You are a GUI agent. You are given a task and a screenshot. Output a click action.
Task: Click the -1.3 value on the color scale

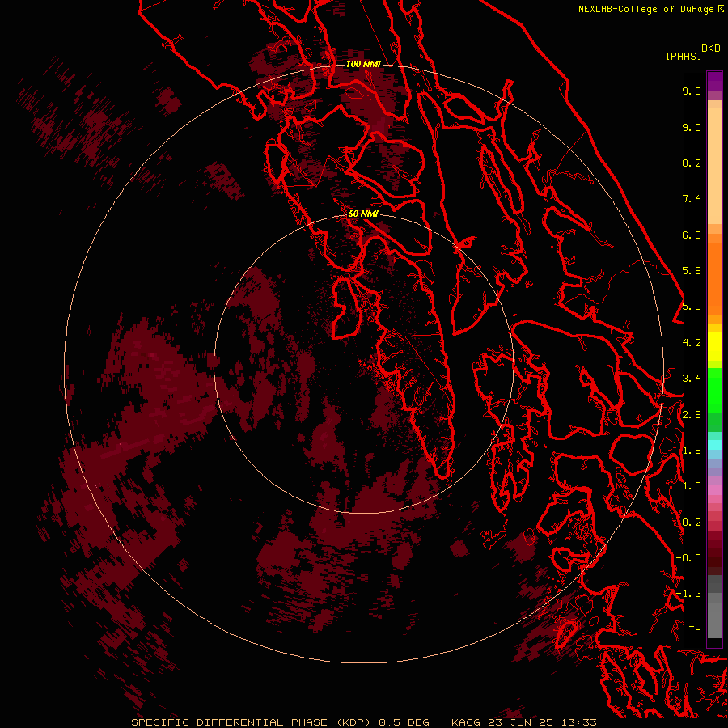click(688, 594)
